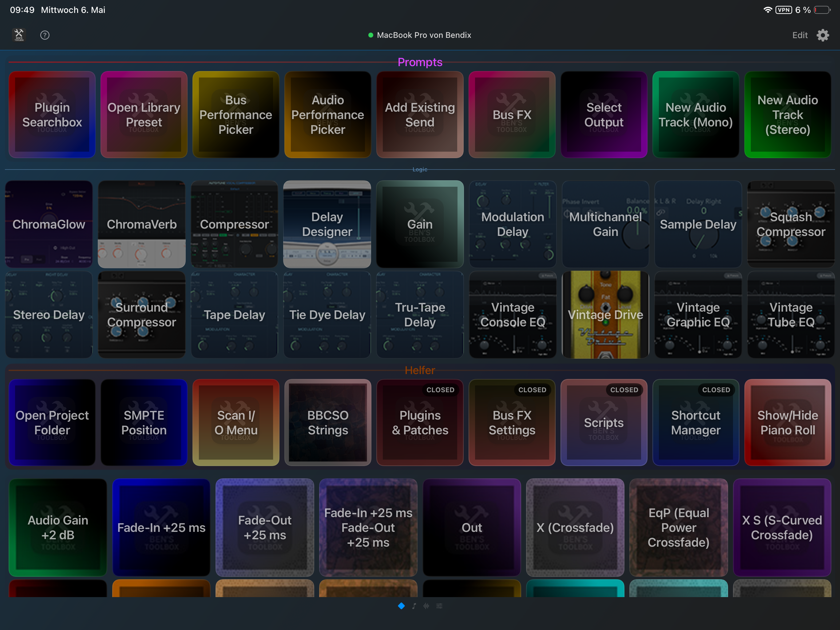Tap the Out tile

[472, 527]
